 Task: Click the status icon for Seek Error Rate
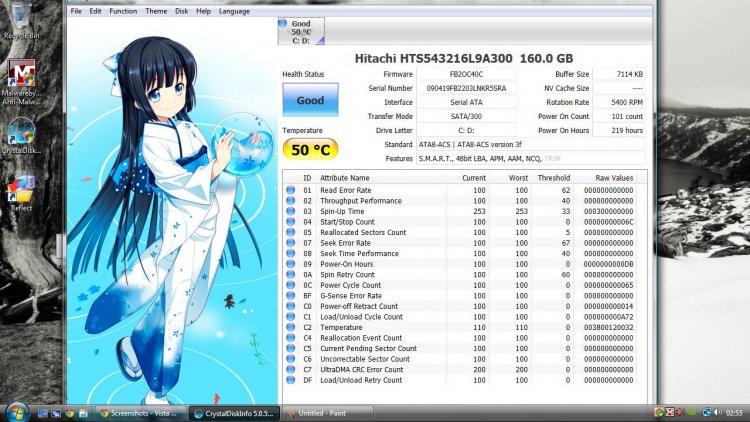point(290,243)
